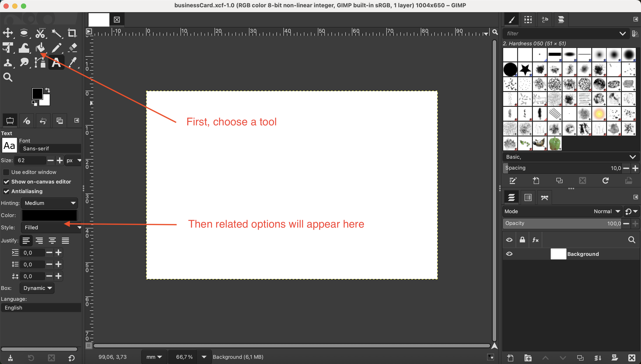Switch to the Channels tab
This screenshot has height=364, width=641.
coord(528,197)
